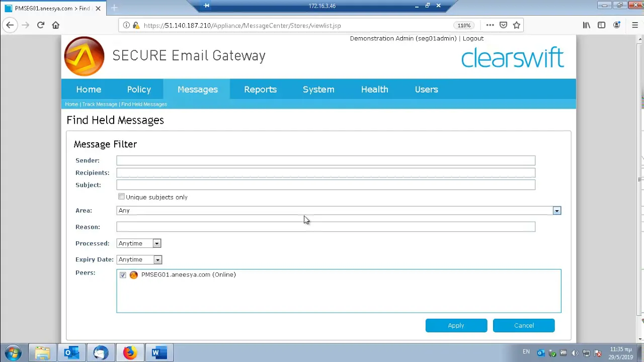644x362 pixels.
Task: Click the tray volume speaker icon
Action: pos(575,353)
